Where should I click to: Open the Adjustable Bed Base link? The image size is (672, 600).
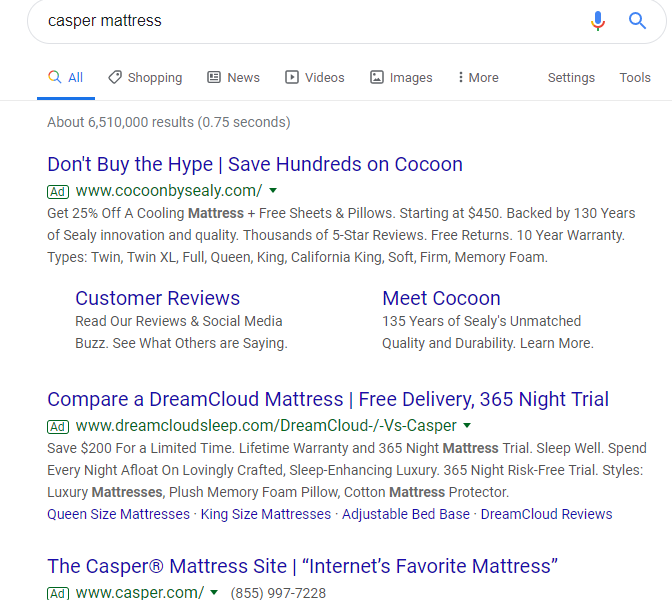pyautogui.click(x=405, y=514)
